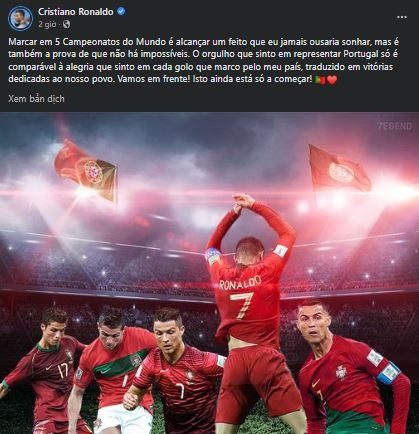
Task: Click "Xem bản dịch" to translate post
Action: [36, 99]
